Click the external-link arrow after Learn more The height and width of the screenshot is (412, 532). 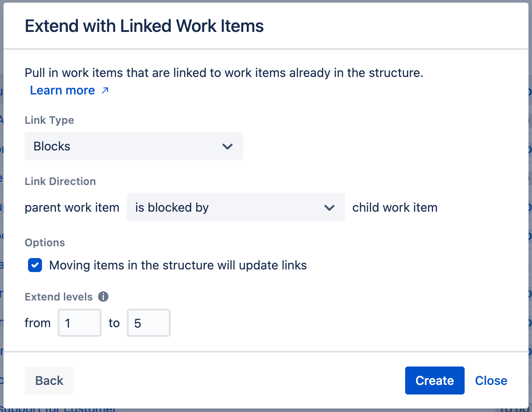(x=105, y=91)
